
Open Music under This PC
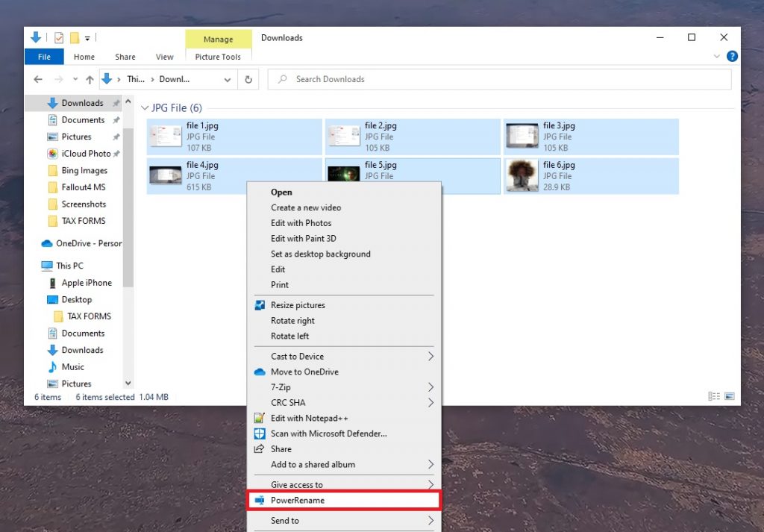click(x=73, y=367)
